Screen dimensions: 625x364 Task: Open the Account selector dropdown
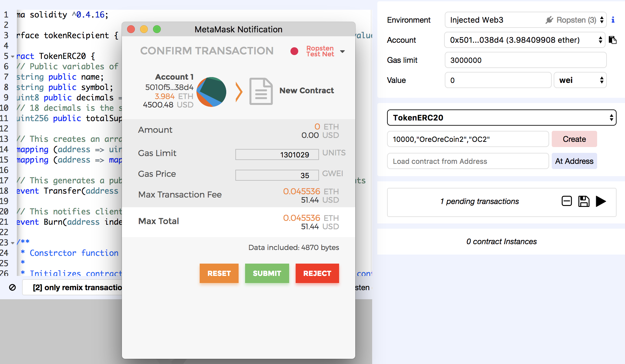pyautogui.click(x=525, y=40)
